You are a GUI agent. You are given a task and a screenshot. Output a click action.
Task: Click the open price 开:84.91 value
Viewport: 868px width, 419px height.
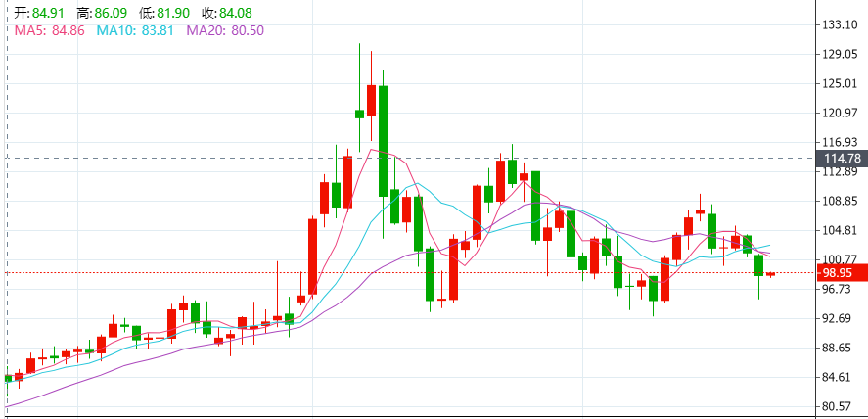(x=38, y=12)
